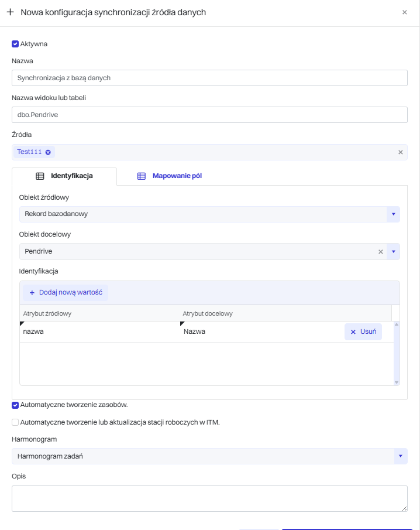Click the table icon on Identyfikacja tab
Image resolution: width=420 pixels, height=530 pixels.
tap(40, 176)
